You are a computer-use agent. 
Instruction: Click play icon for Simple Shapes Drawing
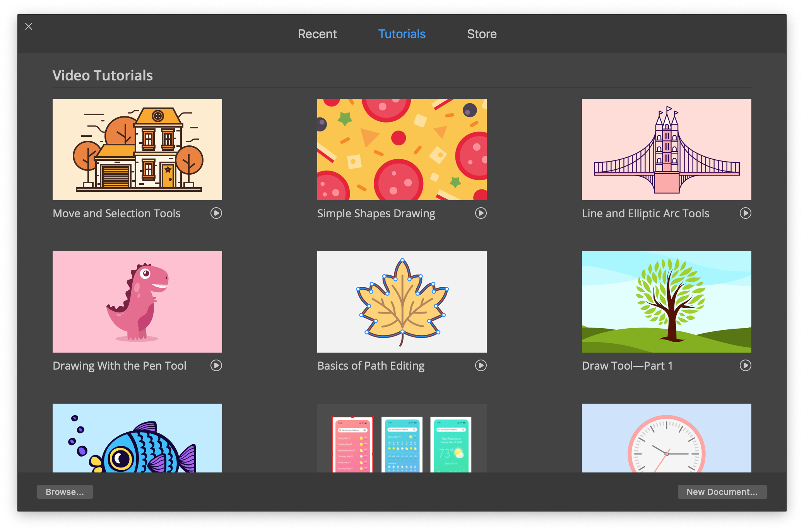481,213
